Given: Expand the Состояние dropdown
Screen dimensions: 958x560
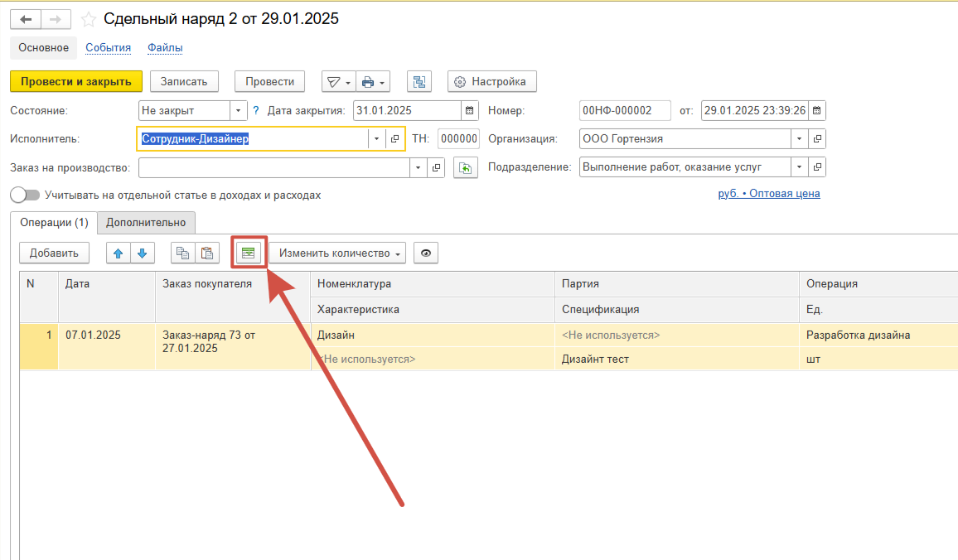Looking at the screenshot, I should [x=238, y=110].
